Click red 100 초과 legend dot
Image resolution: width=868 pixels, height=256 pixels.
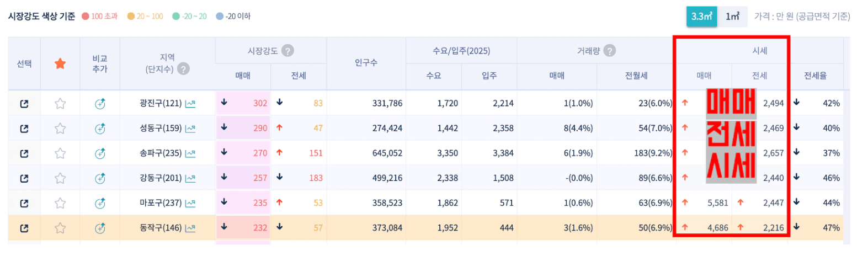pos(86,17)
